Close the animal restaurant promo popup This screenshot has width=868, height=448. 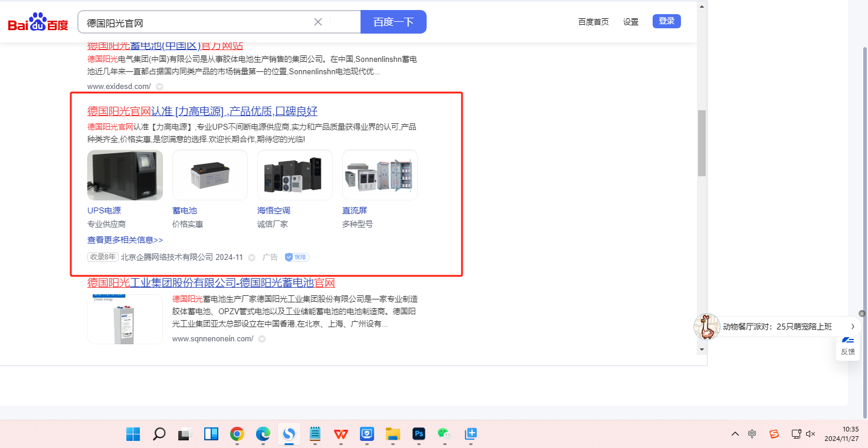[862, 314]
